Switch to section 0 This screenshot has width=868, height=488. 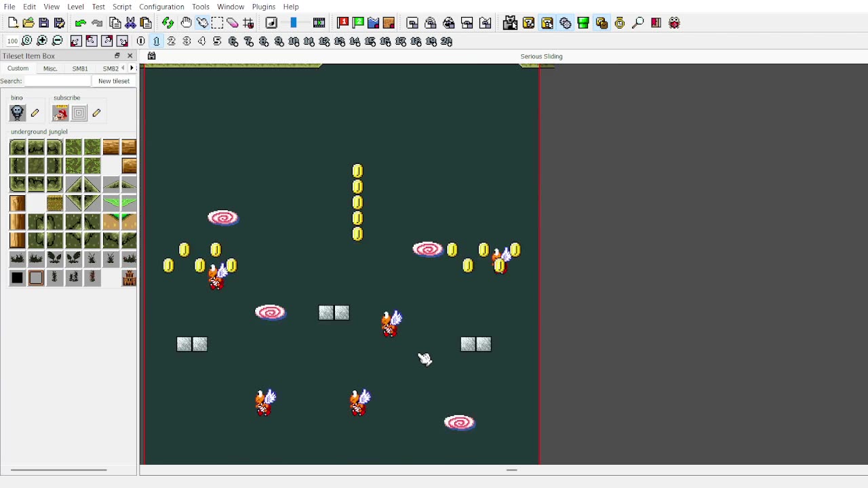tap(141, 41)
